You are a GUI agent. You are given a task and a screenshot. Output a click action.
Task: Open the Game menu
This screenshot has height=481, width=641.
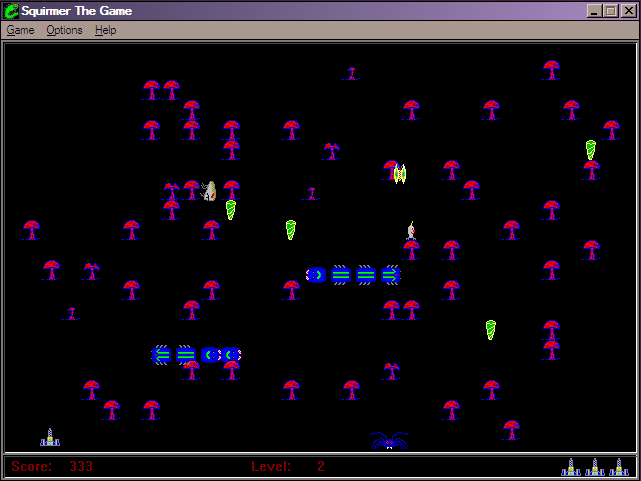click(x=20, y=30)
